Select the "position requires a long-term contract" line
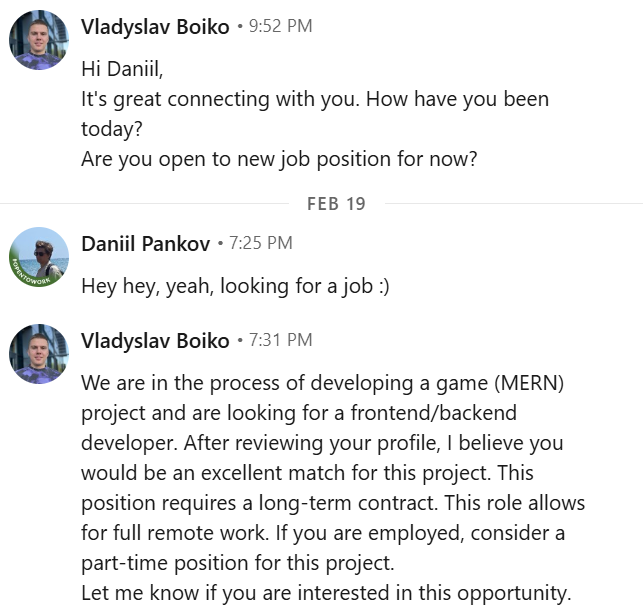 (333, 503)
